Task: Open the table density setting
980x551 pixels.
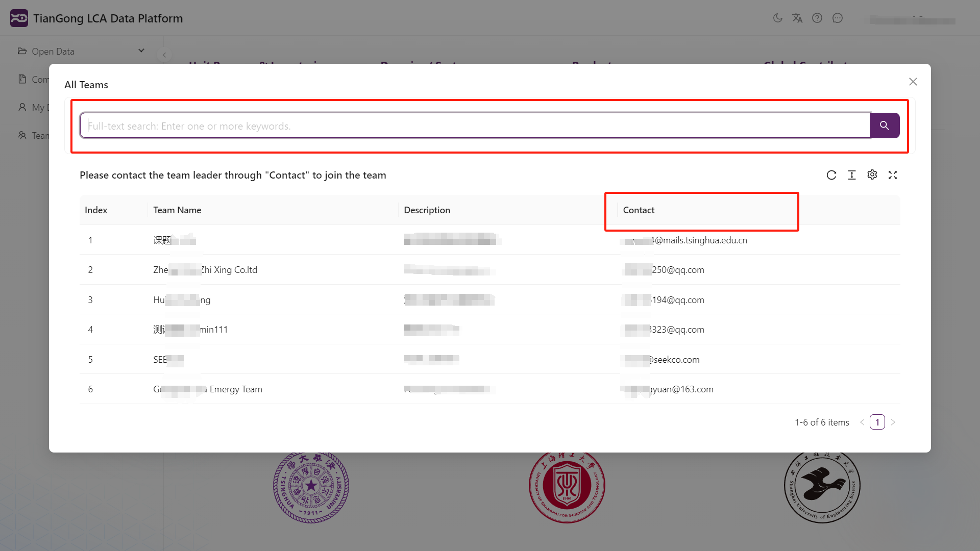Action: click(x=852, y=175)
